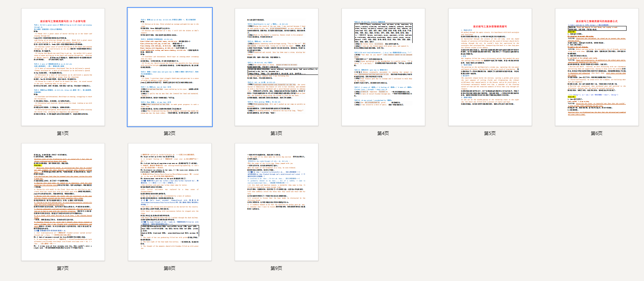Image resolution: width=644 pixels, height=281 pixels.
Task: Click the "第4页" label text
Action: [x=383, y=133]
